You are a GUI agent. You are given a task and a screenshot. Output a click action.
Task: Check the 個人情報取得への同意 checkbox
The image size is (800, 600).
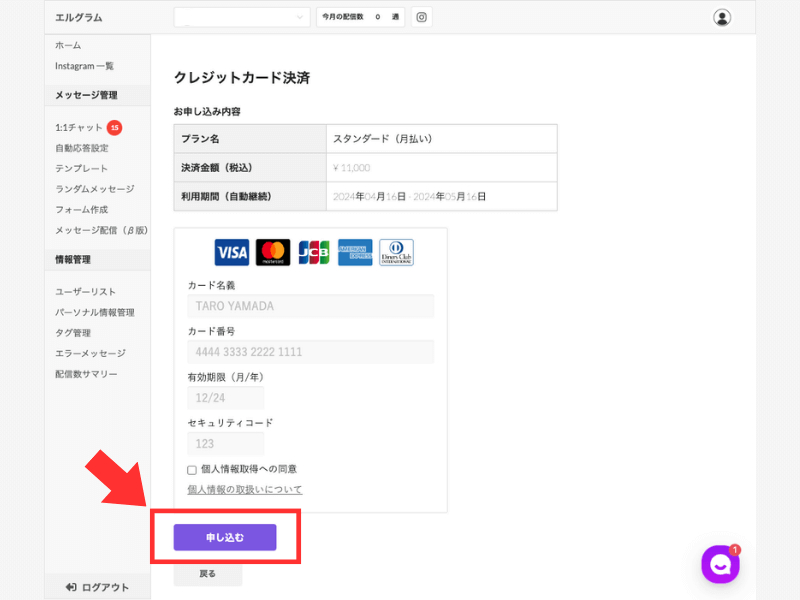coord(192,470)
